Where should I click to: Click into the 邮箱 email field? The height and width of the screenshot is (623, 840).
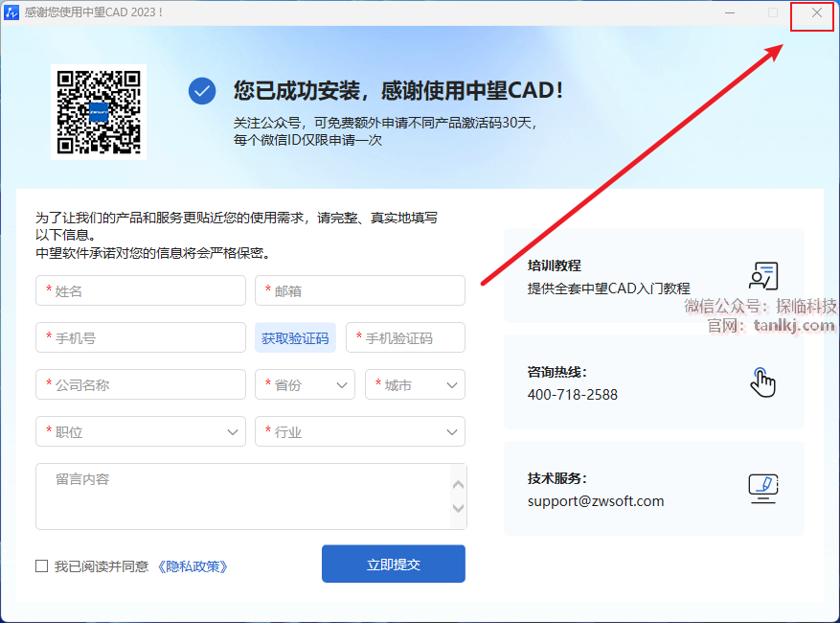360,290
